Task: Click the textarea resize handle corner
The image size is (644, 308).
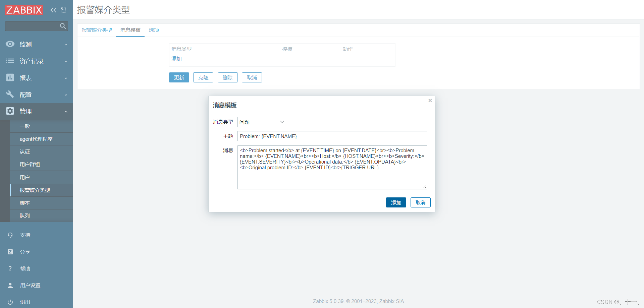Action: click(x=425, y=187)
